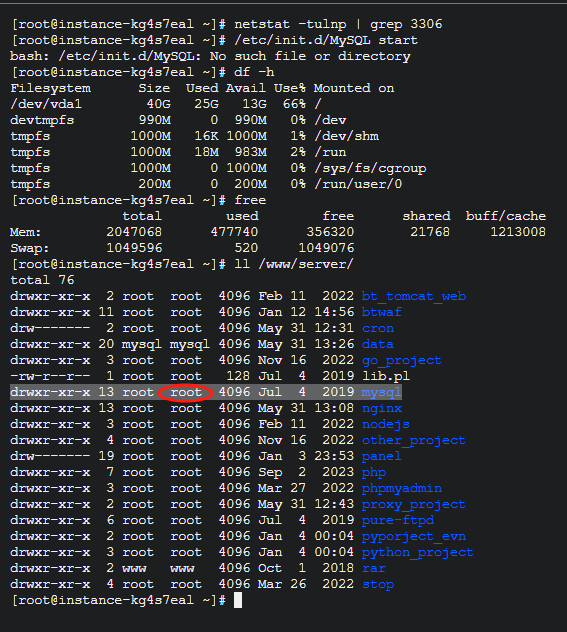Screen dimensions: 567x632
Task: Click the highlighted mysql directory name
Action: (x=381, y=392)
